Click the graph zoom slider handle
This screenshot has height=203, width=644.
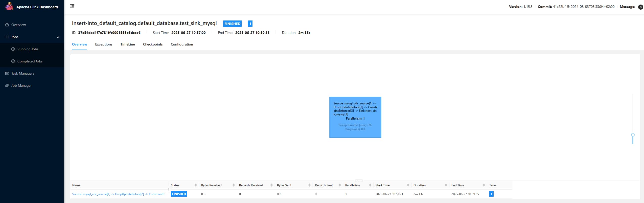633,135
